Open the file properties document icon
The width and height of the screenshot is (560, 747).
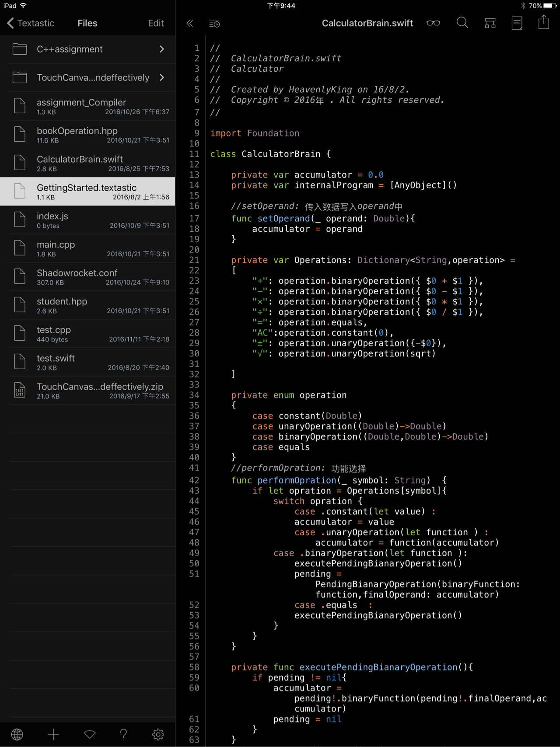[517, 23]
